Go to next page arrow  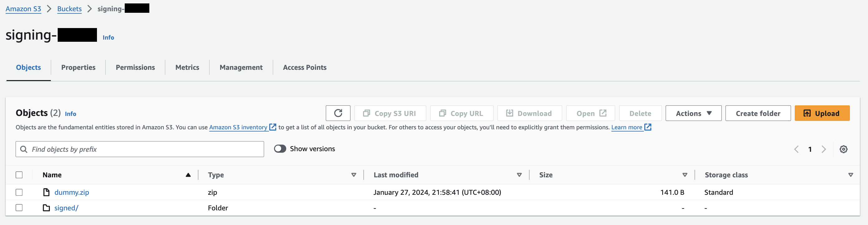[823, 149]
